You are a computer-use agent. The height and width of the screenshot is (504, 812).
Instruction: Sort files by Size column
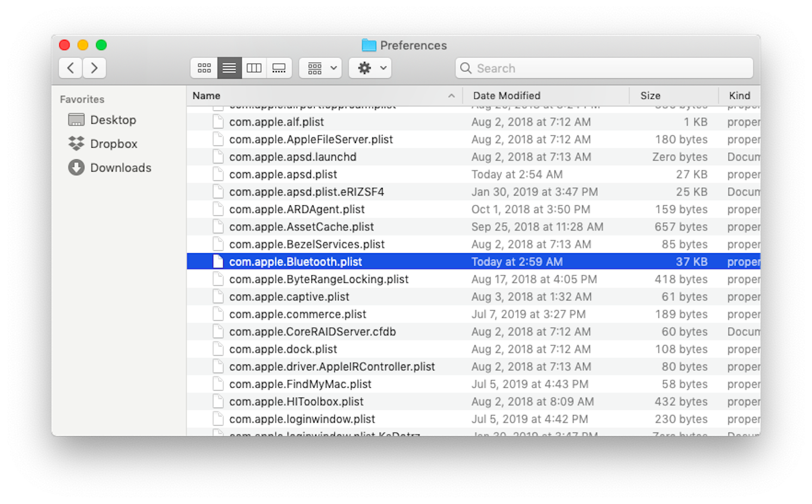pyautogui.click(x=650, y=95)
